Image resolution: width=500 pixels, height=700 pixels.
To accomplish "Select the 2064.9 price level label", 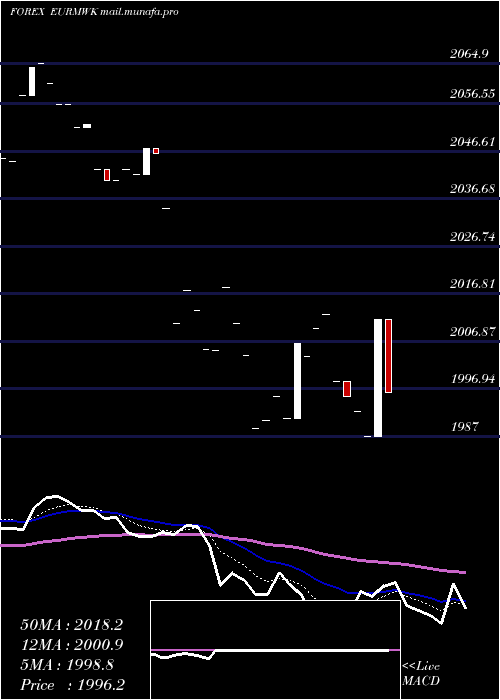I will point(469,54).
